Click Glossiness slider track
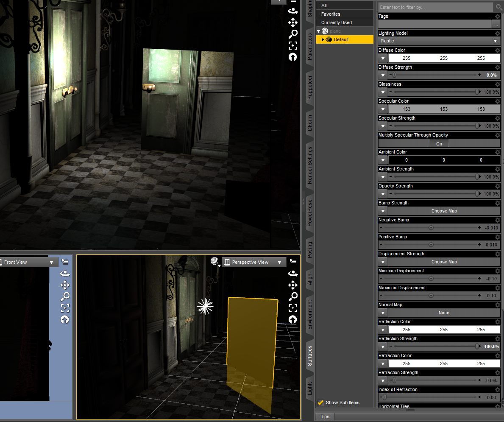The width and height of the screenshot is (504, 422). (x=435, y=92)
